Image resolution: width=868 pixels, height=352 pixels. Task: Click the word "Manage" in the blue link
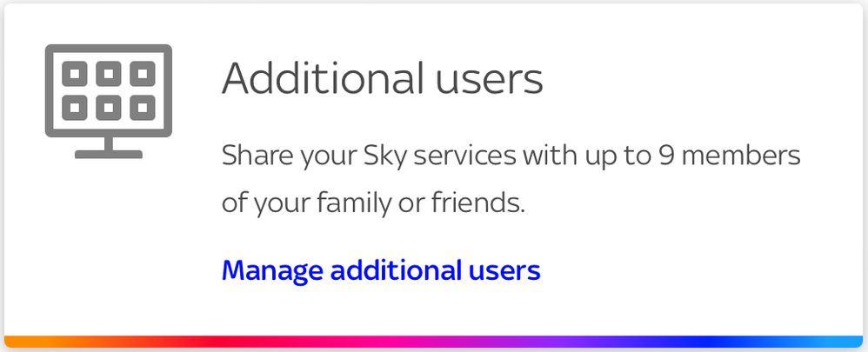271,270
